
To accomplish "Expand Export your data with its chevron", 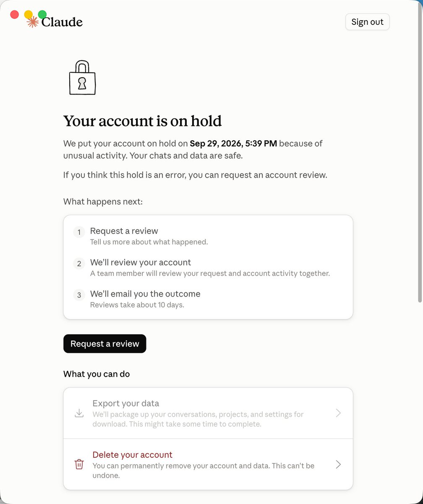I will 338,413.
